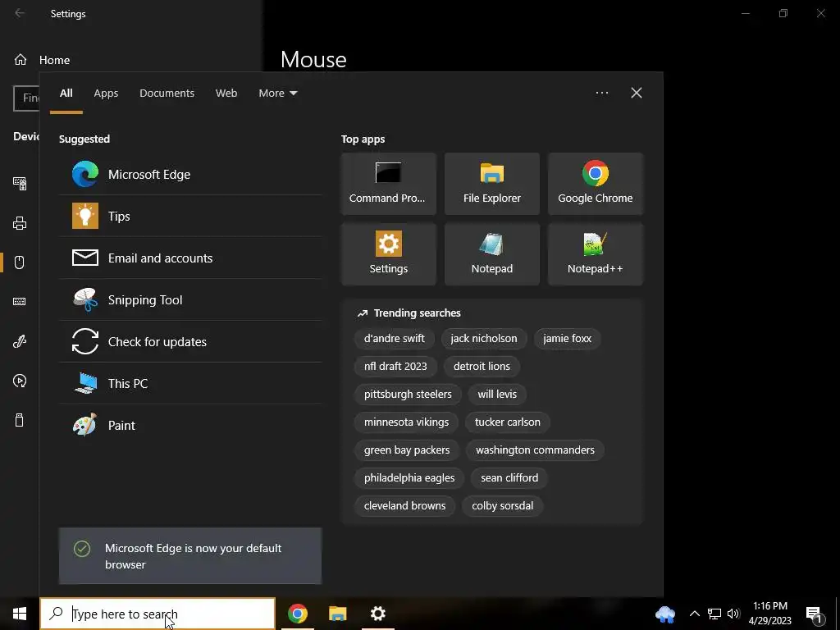This screenshot has width=840, height=630.
Task: Open Microsoft Edge from Suggested list
Action: click(x=190, y=174)
